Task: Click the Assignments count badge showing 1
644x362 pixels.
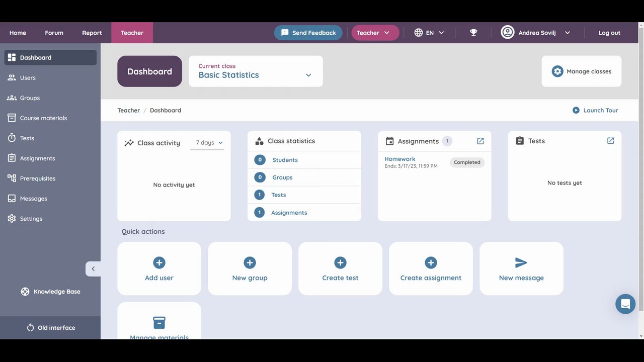Action: (447, 141)
